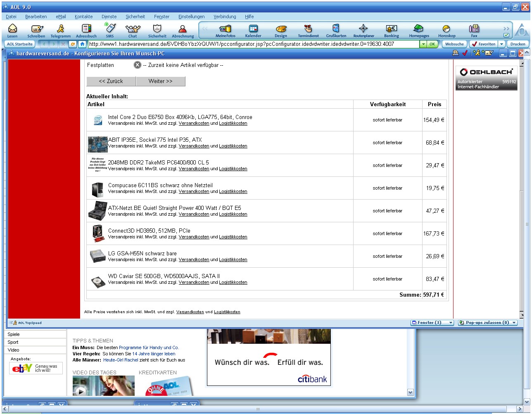
Task: Click the Weiter >> button
Action: 161,81
